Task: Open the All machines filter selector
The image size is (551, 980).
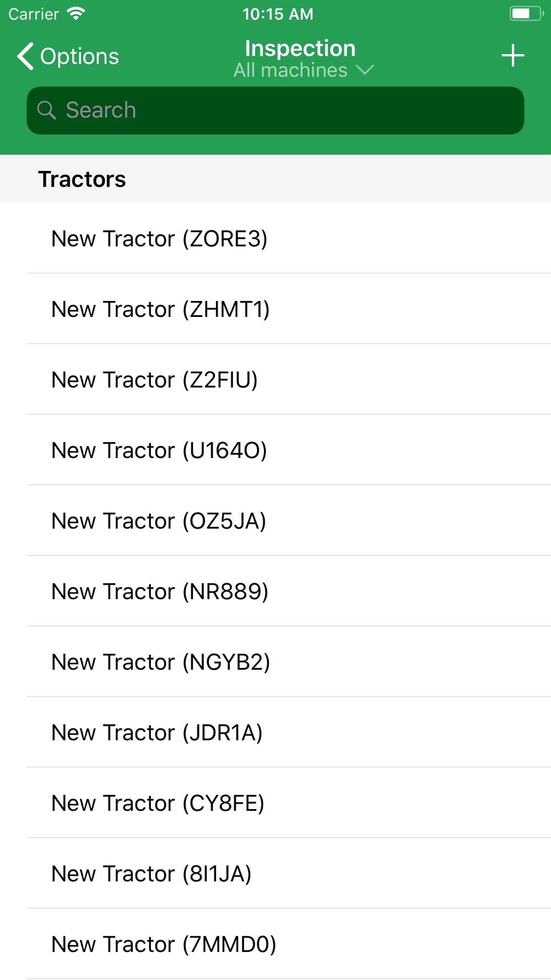Action: (304, 70)
